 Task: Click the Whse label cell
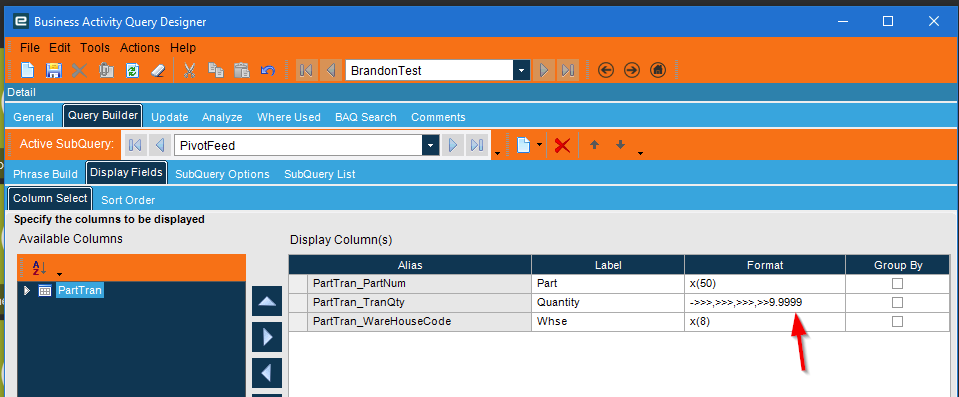point(608,321)
